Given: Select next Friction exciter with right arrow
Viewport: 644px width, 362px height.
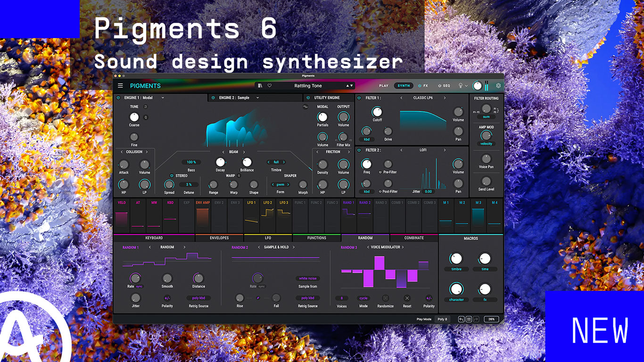Looking at the screenshot, I should pos(349,152).
